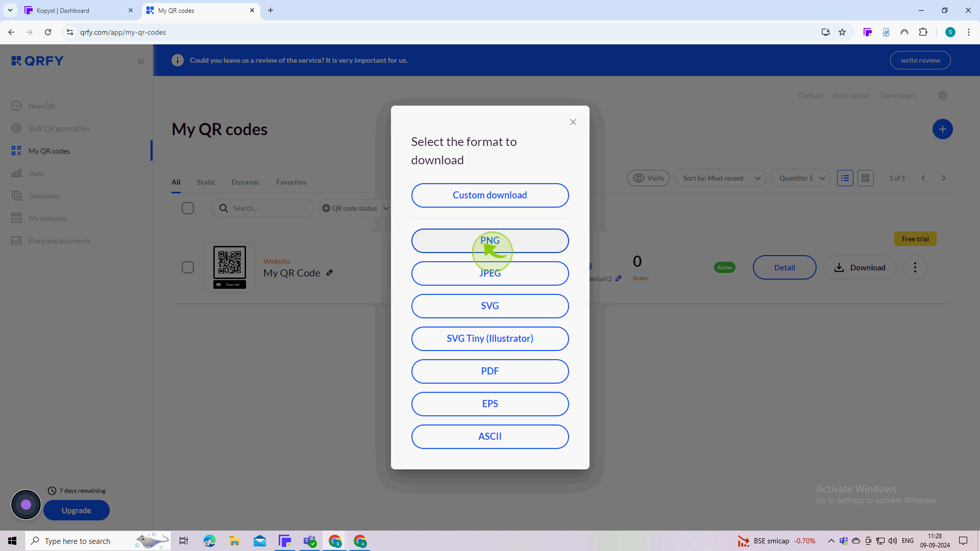Click the QR code thumbnail
Viewport: 980px width, 551px height.
click(230, 267)
